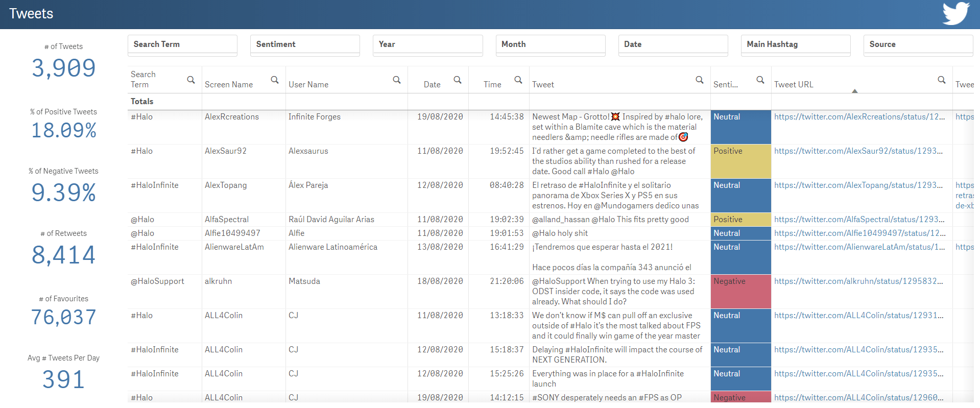Select the 'Delaying #HaloInfinite will impact' tweet cell

[x=619, y=355]
